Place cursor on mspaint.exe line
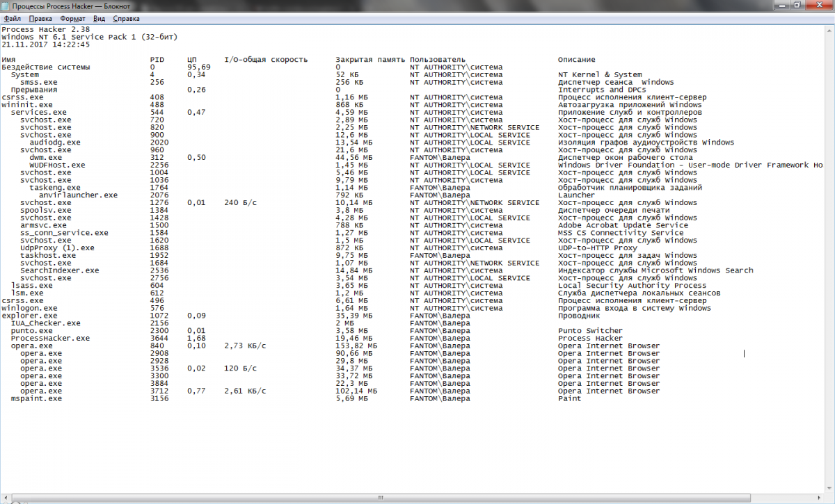The width and height of the screenshot is (835, 504). [x=36, y=399]
